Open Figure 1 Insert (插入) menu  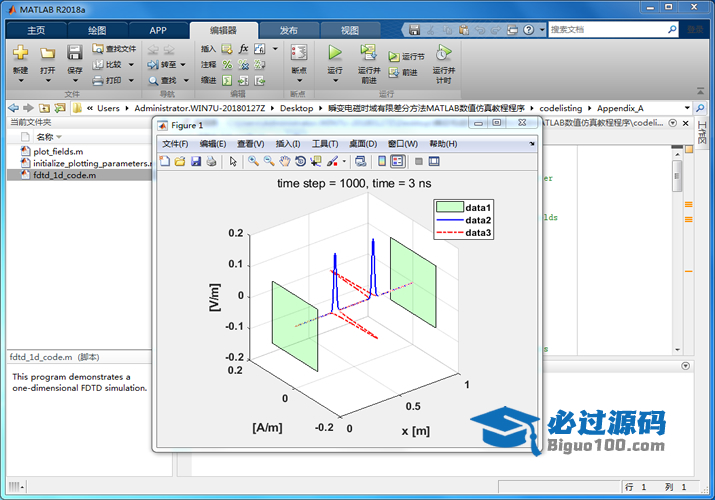click(288, 144)
